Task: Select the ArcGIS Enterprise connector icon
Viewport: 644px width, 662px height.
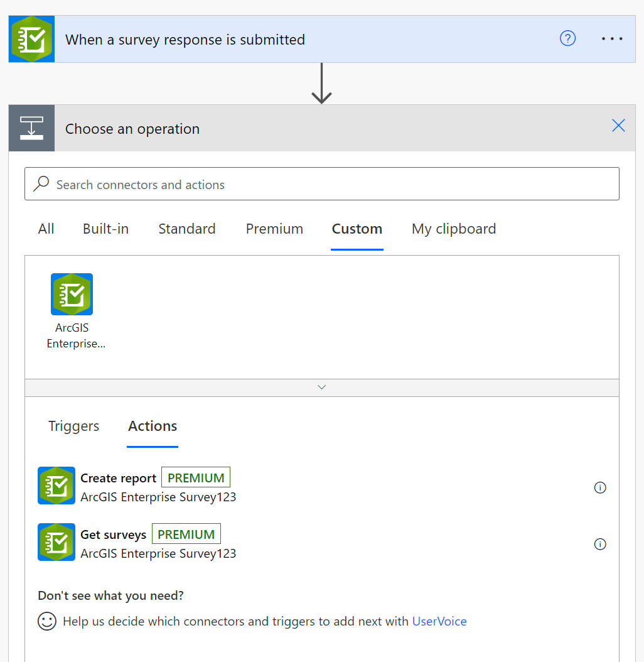Action: [72, 293]
